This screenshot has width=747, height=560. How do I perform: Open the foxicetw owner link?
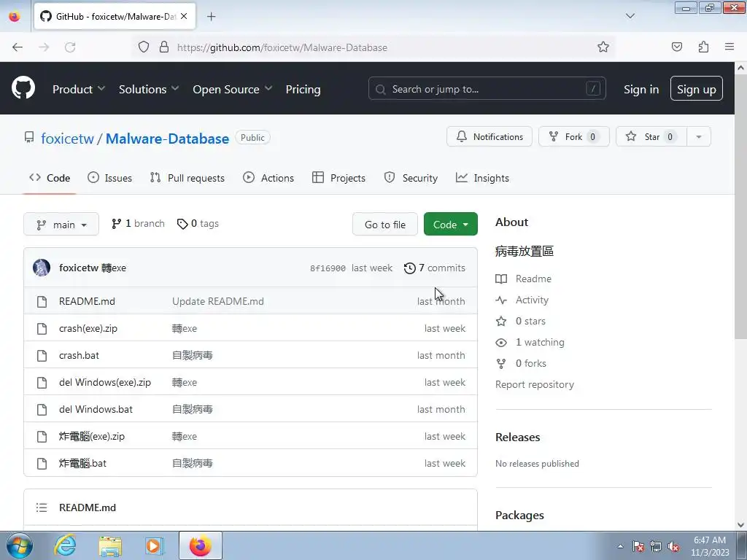tap(67, 139)
